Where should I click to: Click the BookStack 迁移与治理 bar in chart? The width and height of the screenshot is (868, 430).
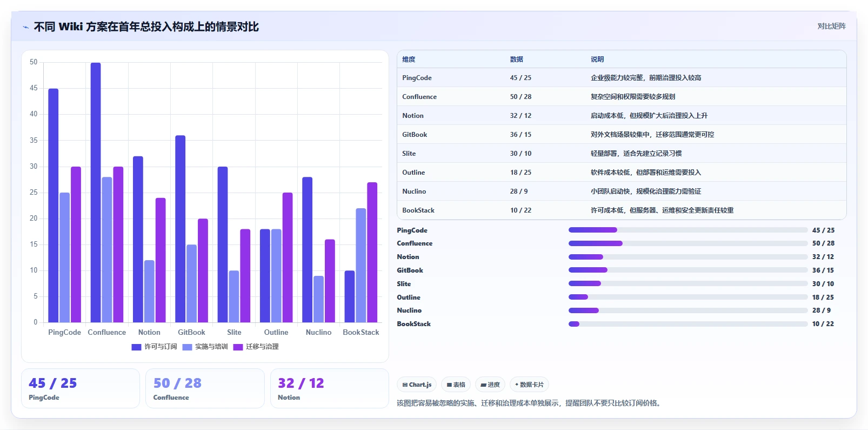coord(372,253)
